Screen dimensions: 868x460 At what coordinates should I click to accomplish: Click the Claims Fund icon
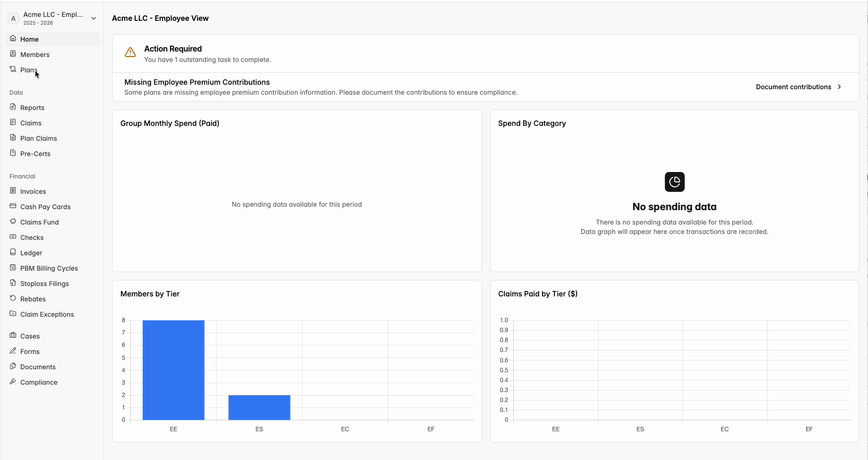click(13, 222)
